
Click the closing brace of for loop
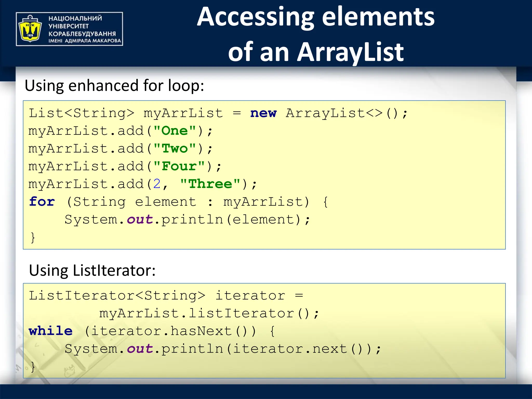pyautogui.click(x=33, y=237)
